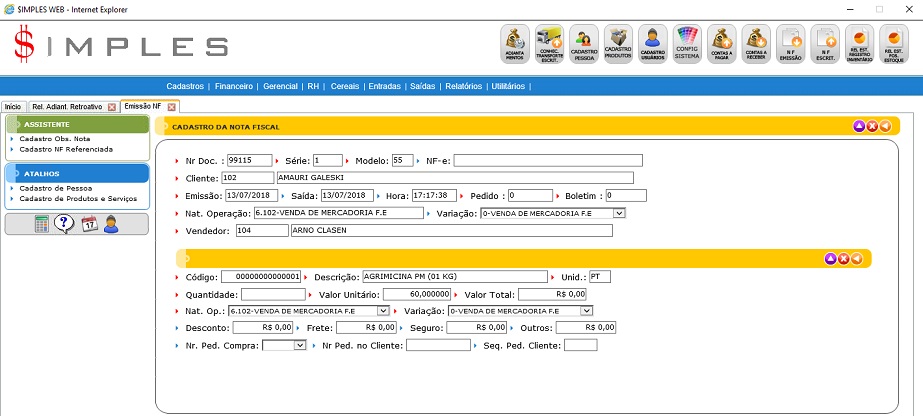The width and height of the screenshot is (923, 416).
Task: Click Cadastro NF Referenciada link
Action: click(66, 149)
